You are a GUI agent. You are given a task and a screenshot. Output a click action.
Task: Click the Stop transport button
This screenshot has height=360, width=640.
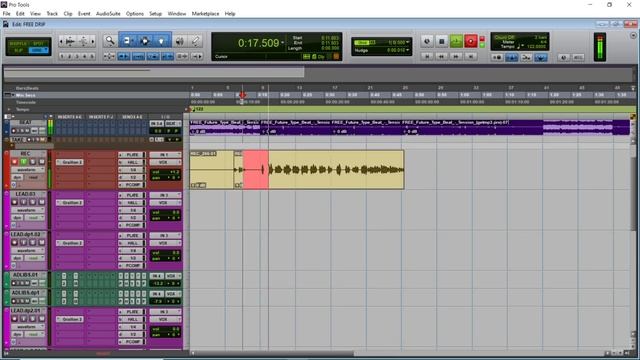(x=442, y=41)
